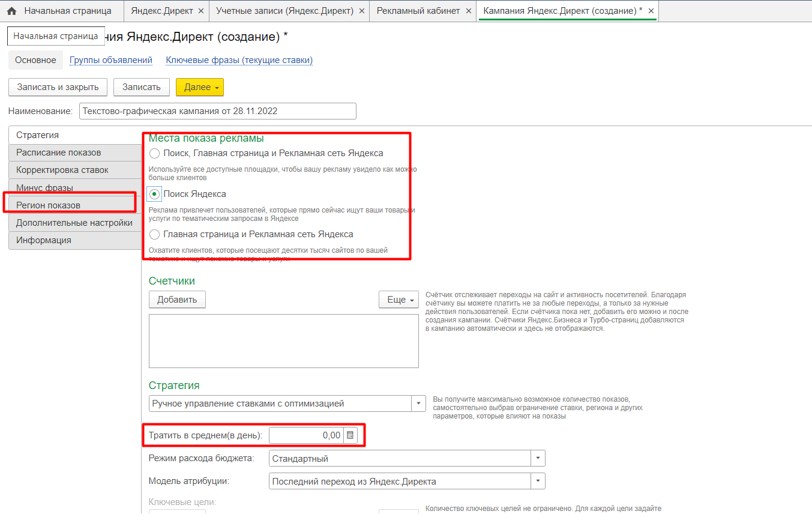Image resolution: width=812 pixels, height=517 pixels.
Task: Click the Стандартный budget mode field
Action: 400,458
